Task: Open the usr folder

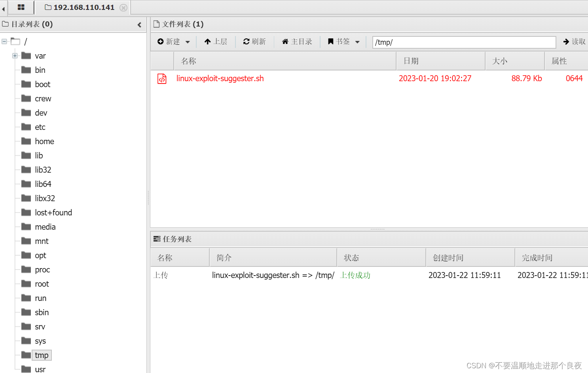Action: coord(40,369)
